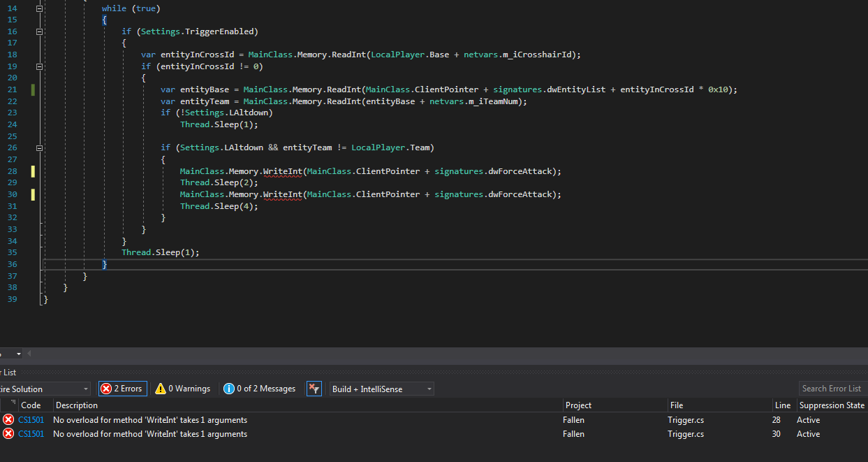Toggle the 0 of 2 Messages filter
The width and height of the screenshot is (868, 462).
click(260, 389)
